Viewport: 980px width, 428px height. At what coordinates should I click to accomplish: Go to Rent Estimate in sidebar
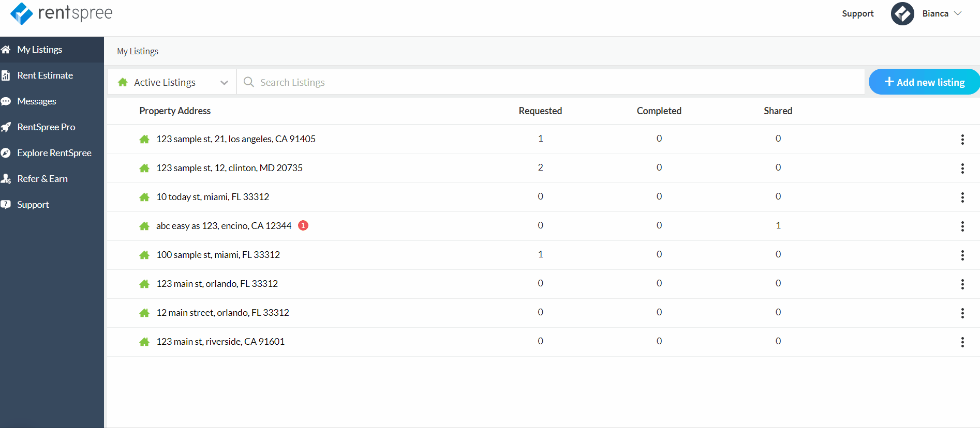pyautogui.click(x=52, y=75)
